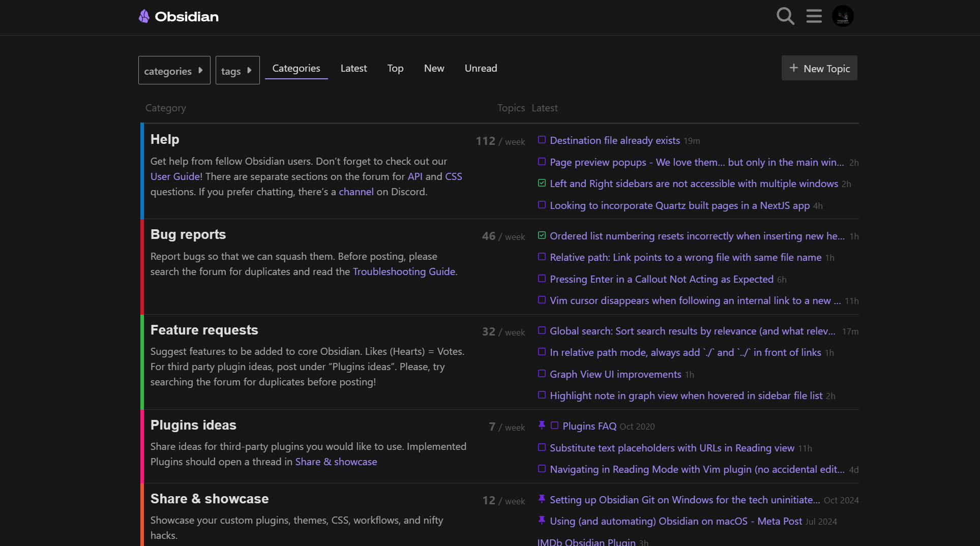The image size is (980, 546).
Task: Open the Feature requests category
Action: click(204, 330)
